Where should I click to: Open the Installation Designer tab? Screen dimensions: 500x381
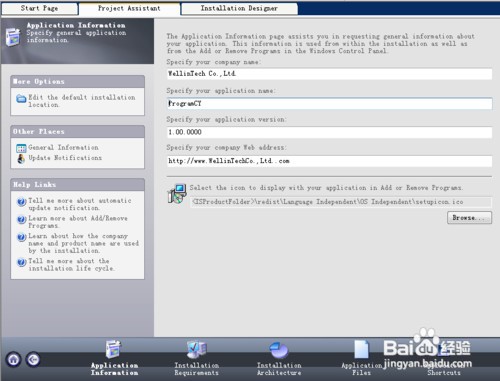(239, 8)
